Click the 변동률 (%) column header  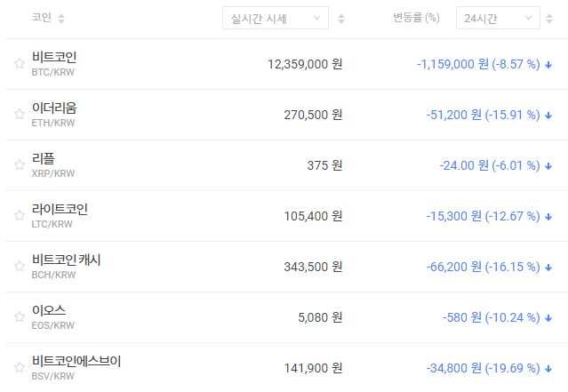(x=416, y=19)
